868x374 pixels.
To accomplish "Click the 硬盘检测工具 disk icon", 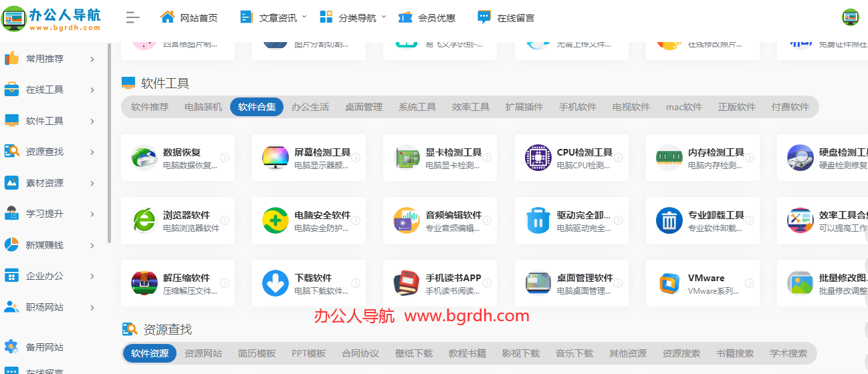I will coord(800,158).
